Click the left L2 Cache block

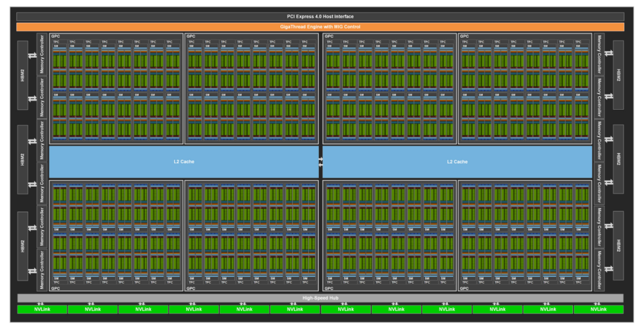[x=184, y=162]
